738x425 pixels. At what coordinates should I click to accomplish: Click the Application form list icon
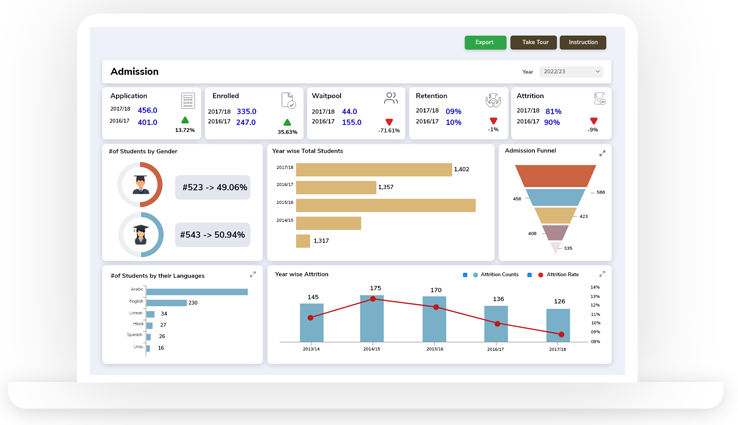point(188,101)
